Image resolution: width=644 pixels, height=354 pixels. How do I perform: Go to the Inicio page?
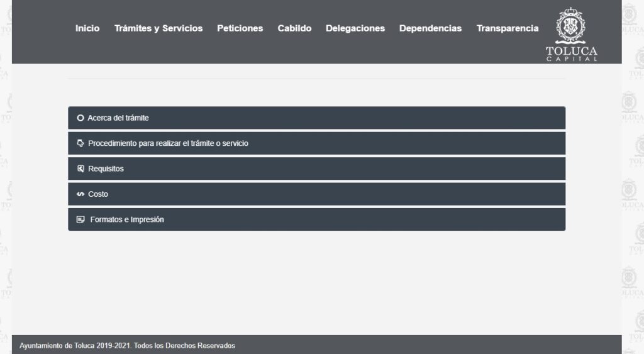click(x=87, y=28)
